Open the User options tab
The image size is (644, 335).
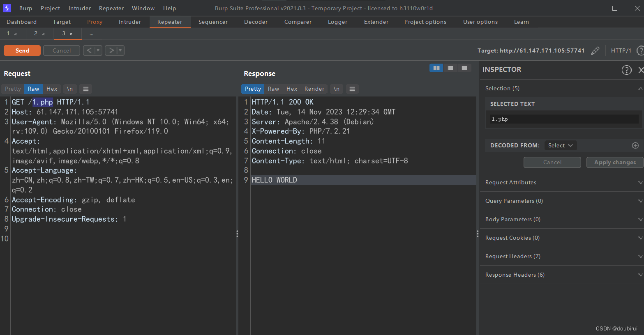pyautogui.click(x=480, y=22)
